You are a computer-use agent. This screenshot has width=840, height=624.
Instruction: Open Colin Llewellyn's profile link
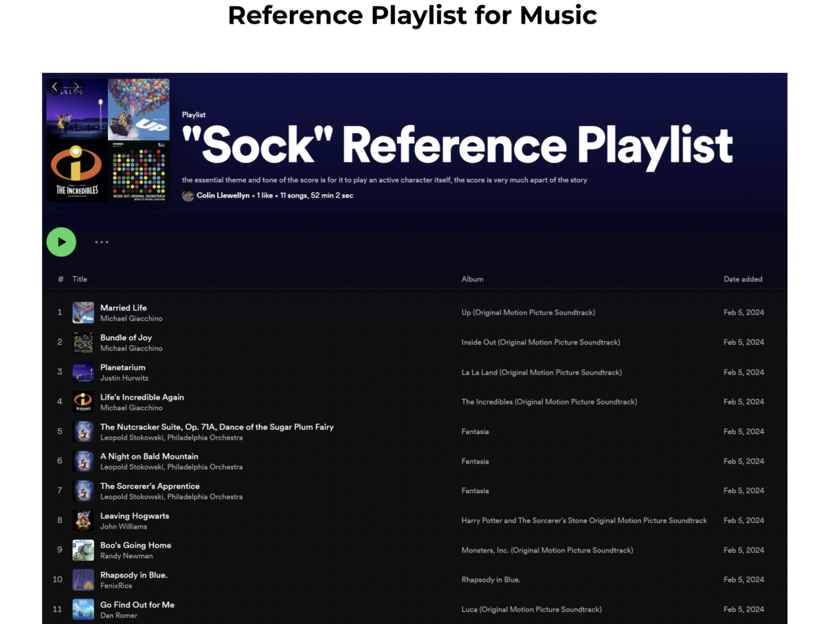tap(223, 195)
